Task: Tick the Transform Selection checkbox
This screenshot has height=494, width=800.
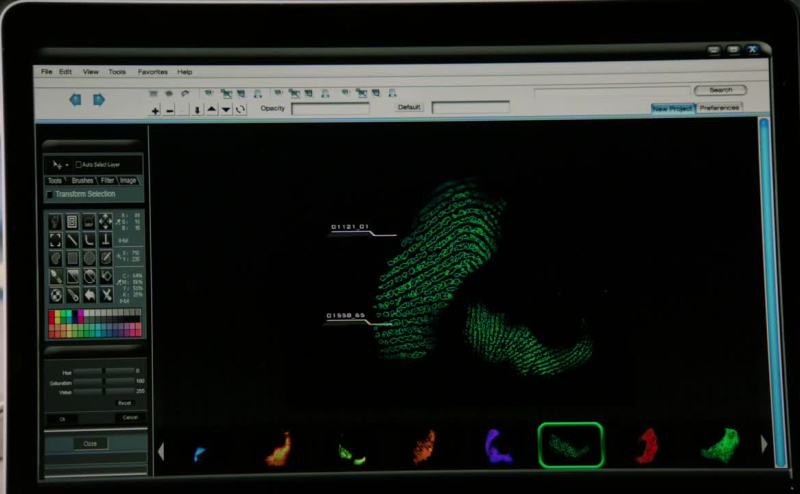Action: (51, 194)
